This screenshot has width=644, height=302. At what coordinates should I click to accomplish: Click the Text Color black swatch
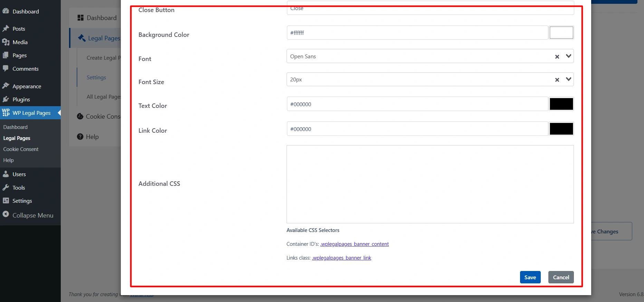[561, 104]
